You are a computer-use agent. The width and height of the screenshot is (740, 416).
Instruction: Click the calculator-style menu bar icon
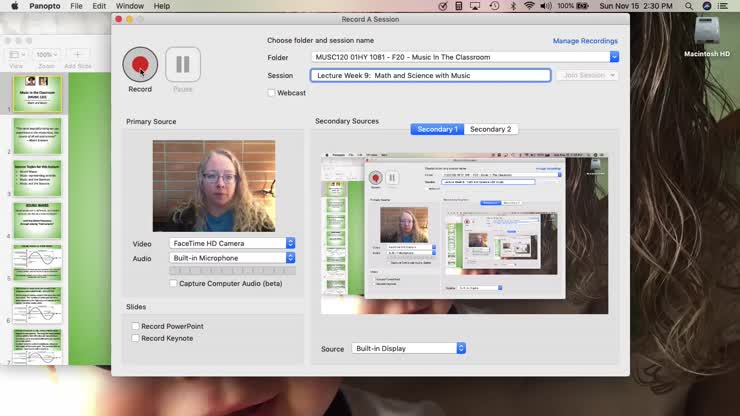(x=459, y=6)
